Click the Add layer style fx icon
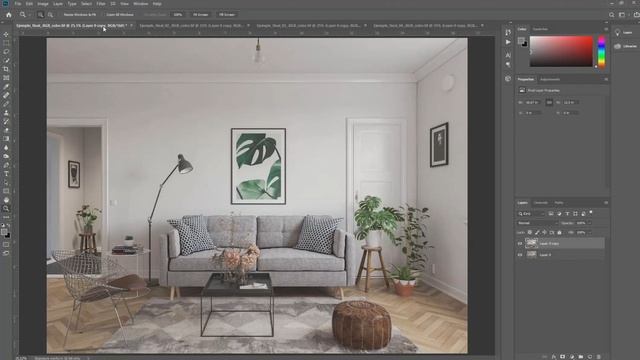 click(x=553, y=357)
